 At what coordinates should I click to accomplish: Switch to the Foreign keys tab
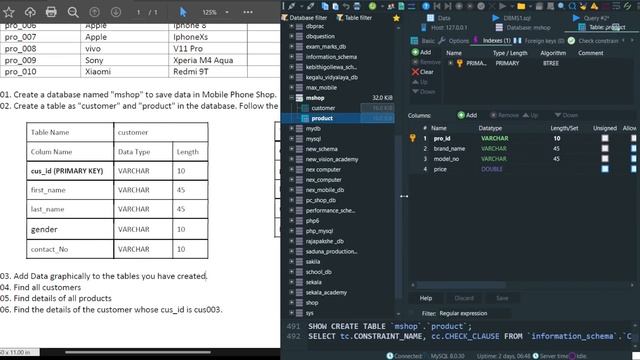(x=539, y=41)
